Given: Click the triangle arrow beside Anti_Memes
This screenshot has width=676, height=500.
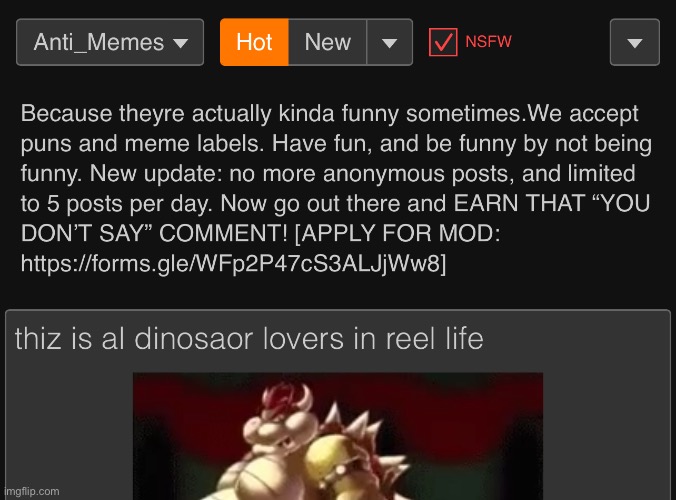Looking at the screenshot, I should click(x=180, y=43).
